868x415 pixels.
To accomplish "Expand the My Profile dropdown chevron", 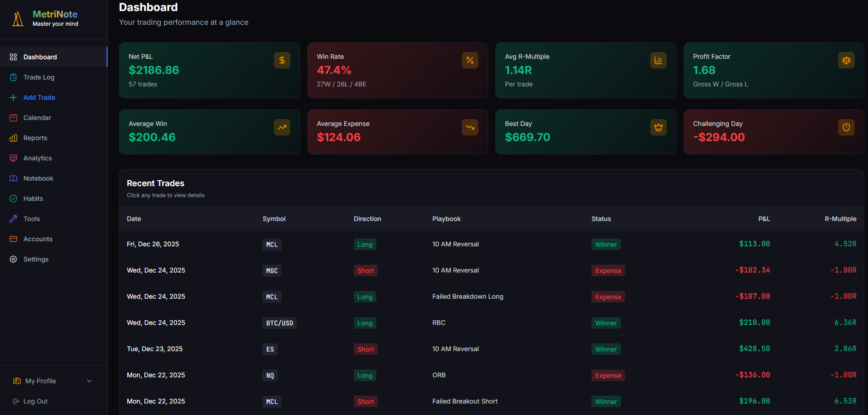I will 89,381.
